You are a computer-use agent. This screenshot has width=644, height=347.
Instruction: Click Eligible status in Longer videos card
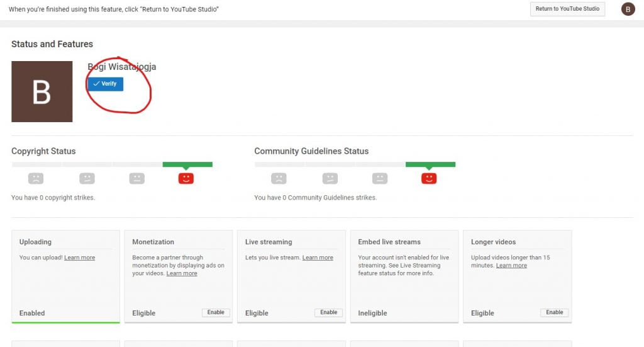point(482,313)
